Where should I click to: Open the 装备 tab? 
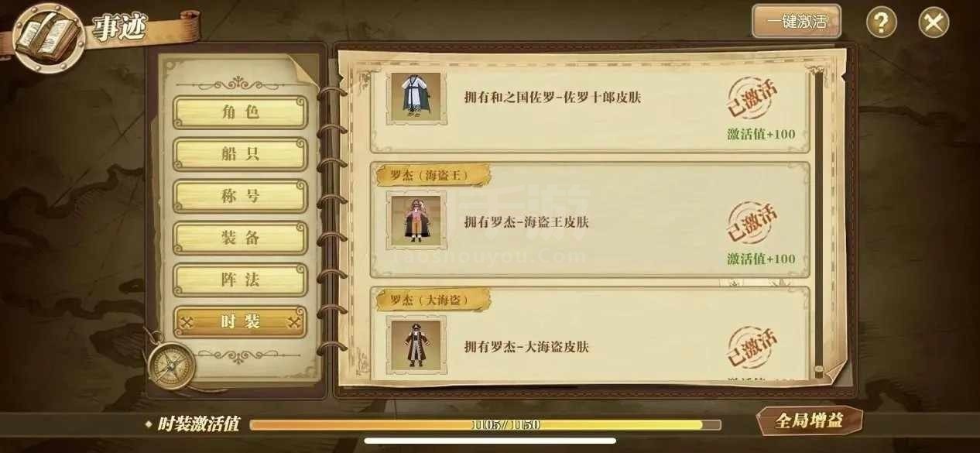(x=240, y=238)
